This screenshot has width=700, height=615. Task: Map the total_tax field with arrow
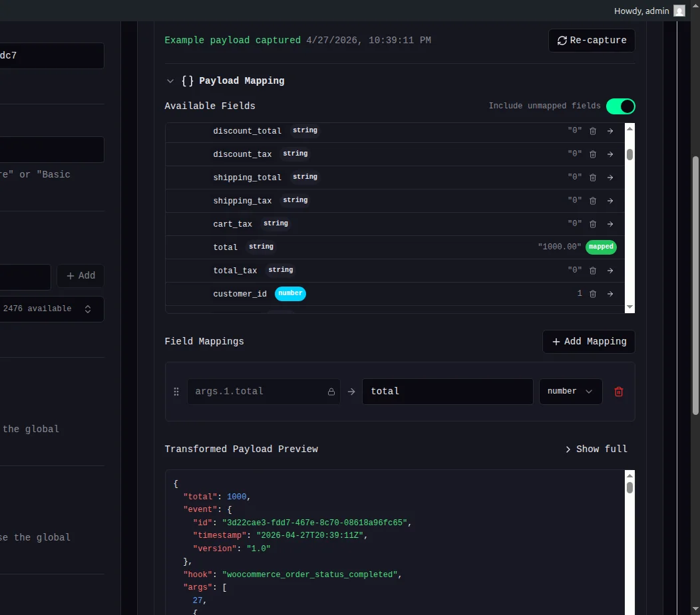pyautogui.click(x=610, y=271)
